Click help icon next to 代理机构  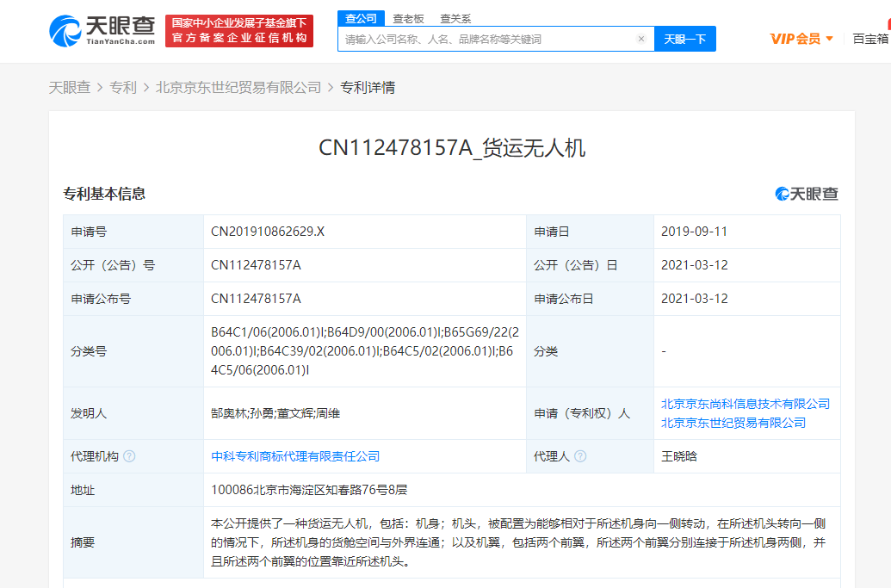click(x=129, y=456)
